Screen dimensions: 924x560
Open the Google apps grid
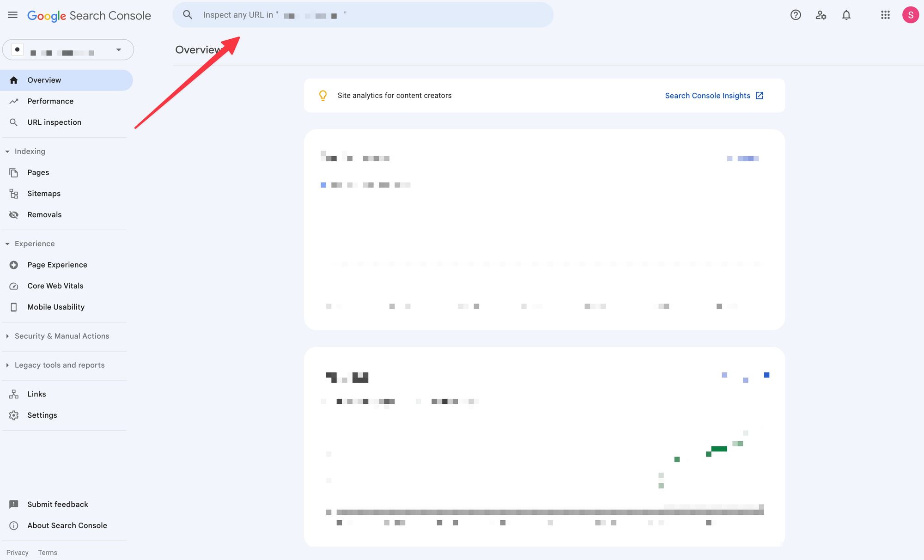pyautogui.click(x=885, y=15)
